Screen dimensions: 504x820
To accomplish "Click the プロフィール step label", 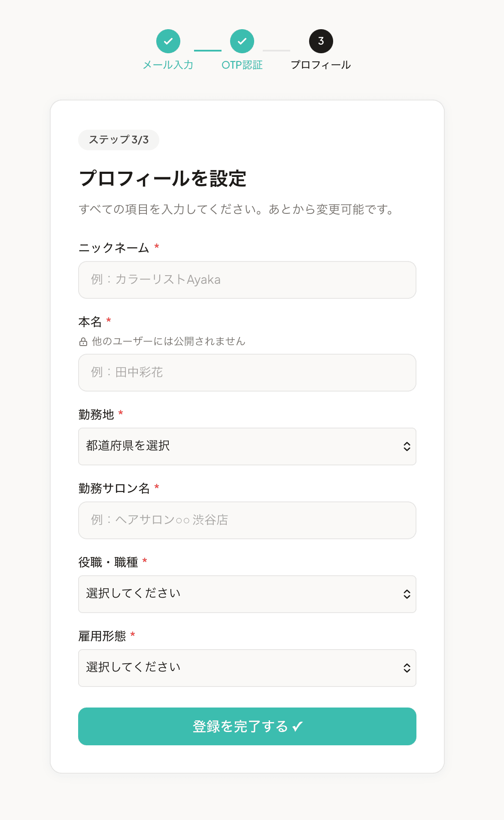I will point(321,65).
